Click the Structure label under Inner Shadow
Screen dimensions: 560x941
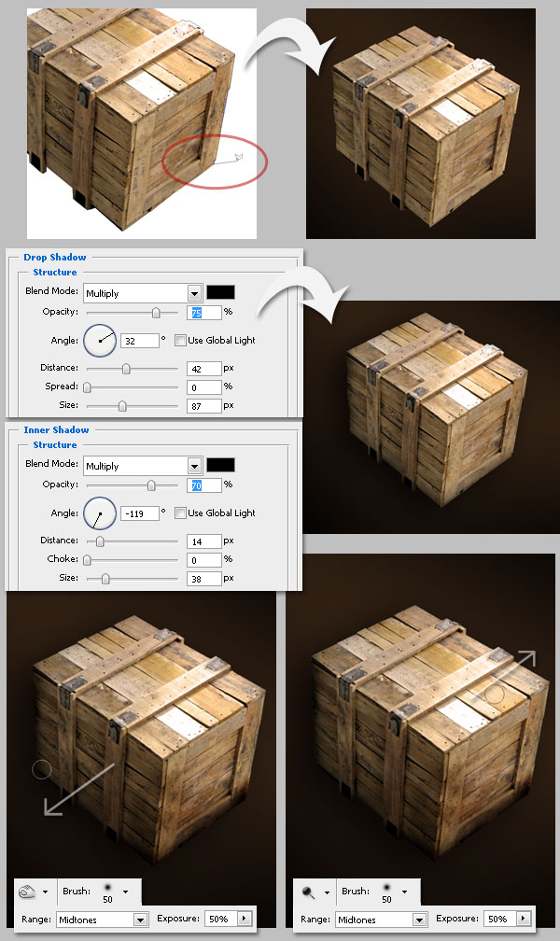pyautogui.click(x=55, y=444)
